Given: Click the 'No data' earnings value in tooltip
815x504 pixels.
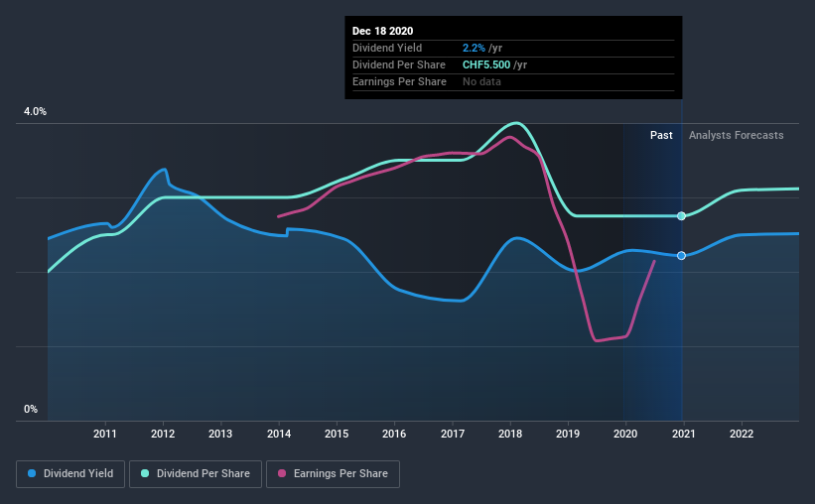Looking at the screenshot, I should click(481, 81).
